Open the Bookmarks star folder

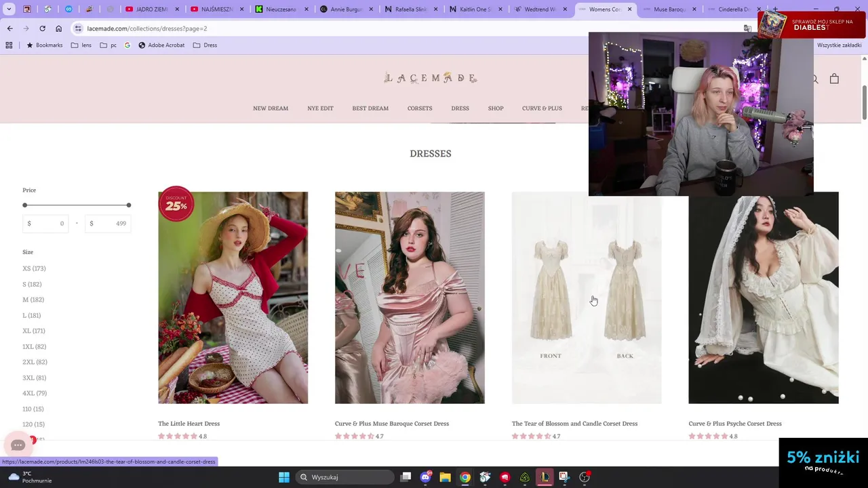point(44,45)
